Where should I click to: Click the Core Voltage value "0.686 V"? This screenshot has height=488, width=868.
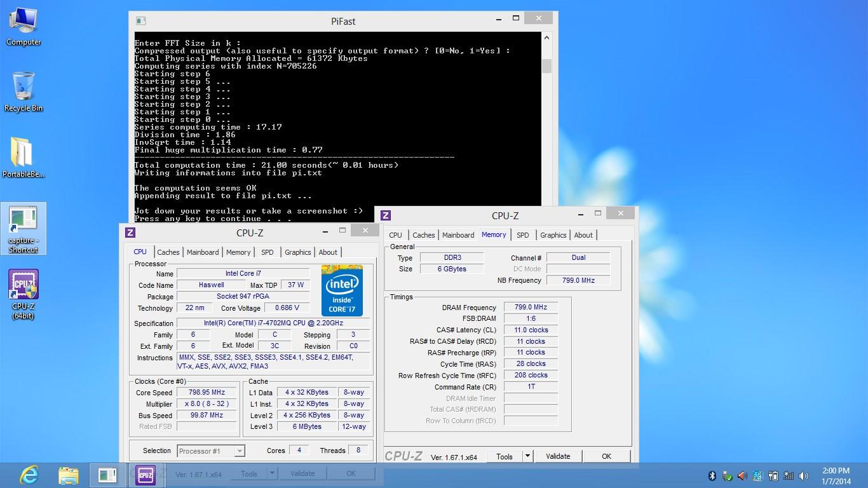coord(287,308)
